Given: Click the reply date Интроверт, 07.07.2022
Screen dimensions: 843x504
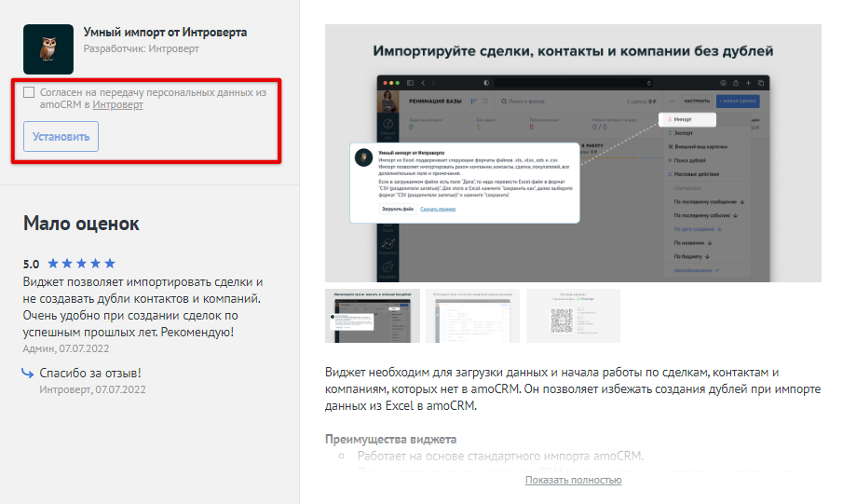Looking at the screenshot, I should 92,389.
